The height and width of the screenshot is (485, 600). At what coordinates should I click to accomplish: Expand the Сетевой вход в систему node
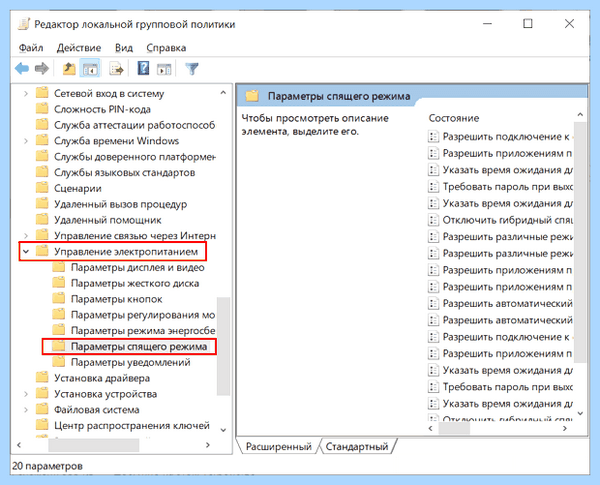coord(26,93)
